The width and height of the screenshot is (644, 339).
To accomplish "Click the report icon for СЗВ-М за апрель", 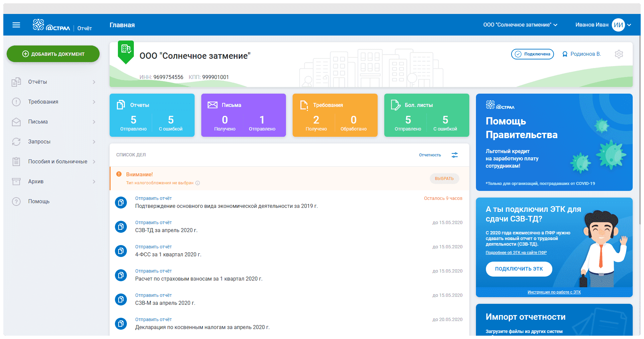I will point(121,299).
